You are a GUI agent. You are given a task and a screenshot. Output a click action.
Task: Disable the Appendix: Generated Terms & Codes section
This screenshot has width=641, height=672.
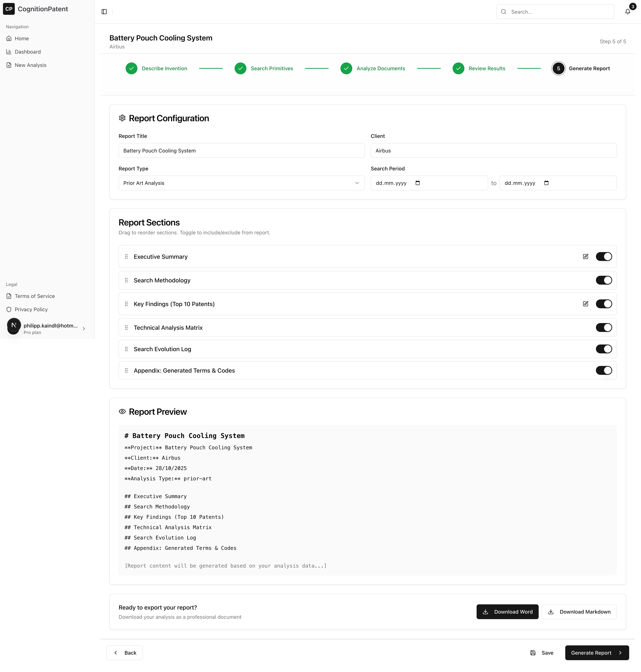pos(604,370)
